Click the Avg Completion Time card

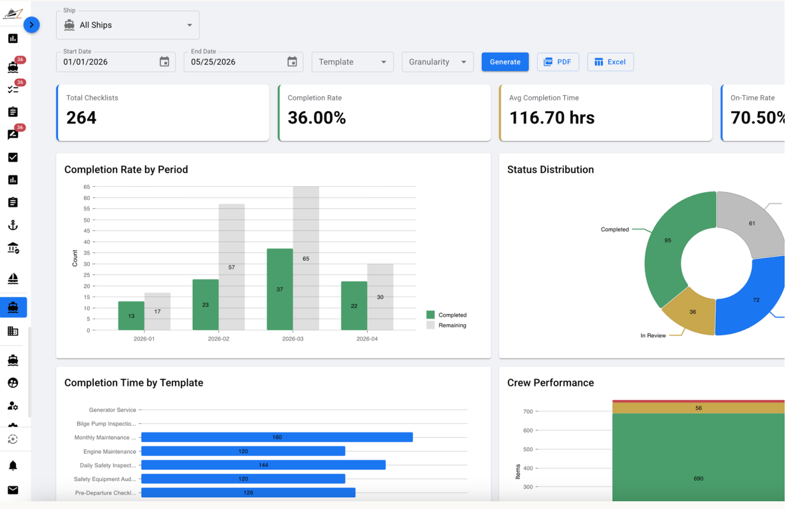tap(606, 113)
